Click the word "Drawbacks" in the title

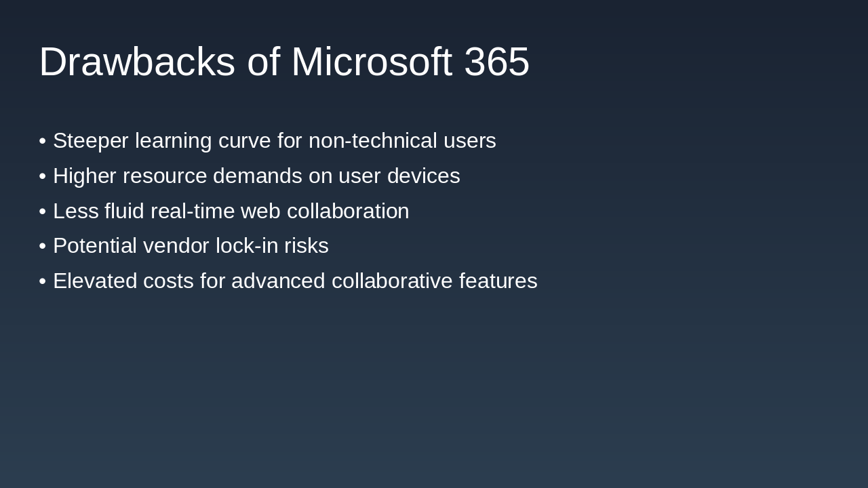pos(137,62)
